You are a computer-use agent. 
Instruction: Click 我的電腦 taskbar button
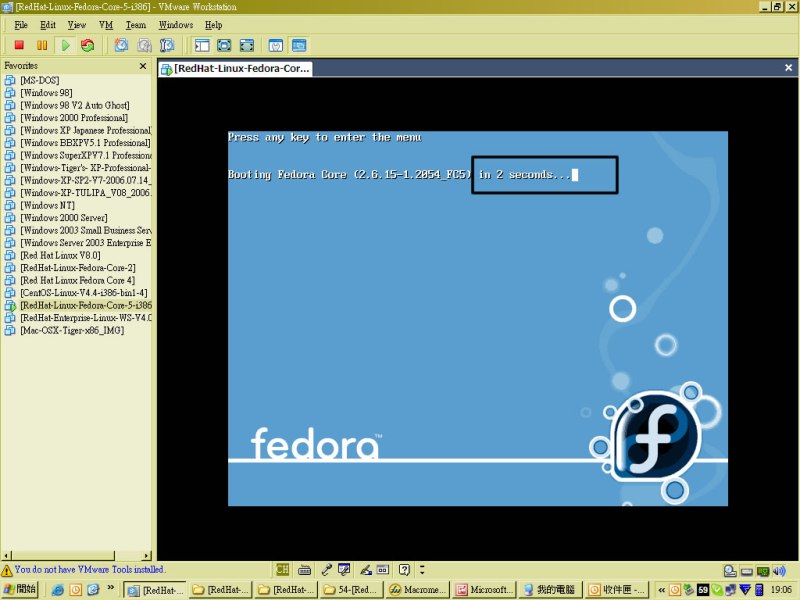[551, 590]
